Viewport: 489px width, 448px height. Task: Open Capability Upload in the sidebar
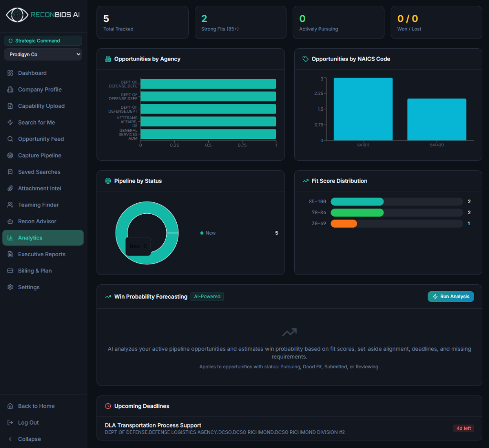click(x=43, y=106)
